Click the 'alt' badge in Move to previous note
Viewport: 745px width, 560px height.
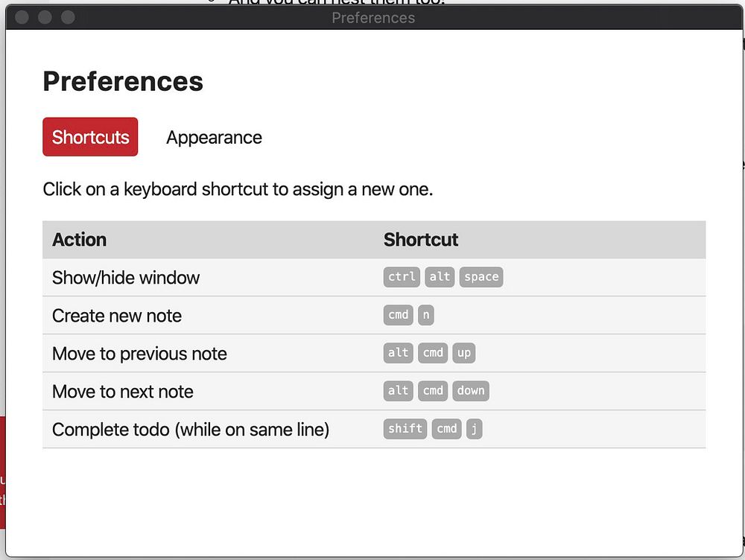tap(399, 353)
